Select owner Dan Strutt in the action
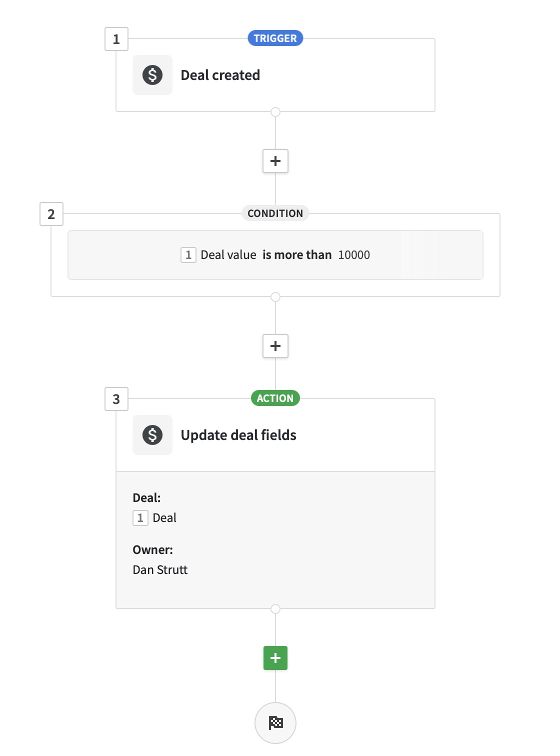 pos(160,569)
